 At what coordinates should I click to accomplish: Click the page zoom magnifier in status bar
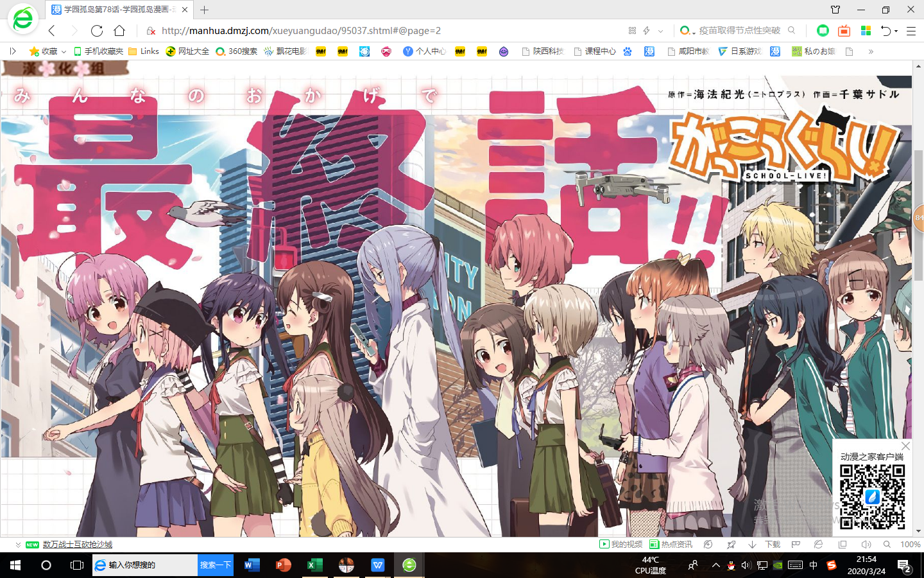click(887, 545)
